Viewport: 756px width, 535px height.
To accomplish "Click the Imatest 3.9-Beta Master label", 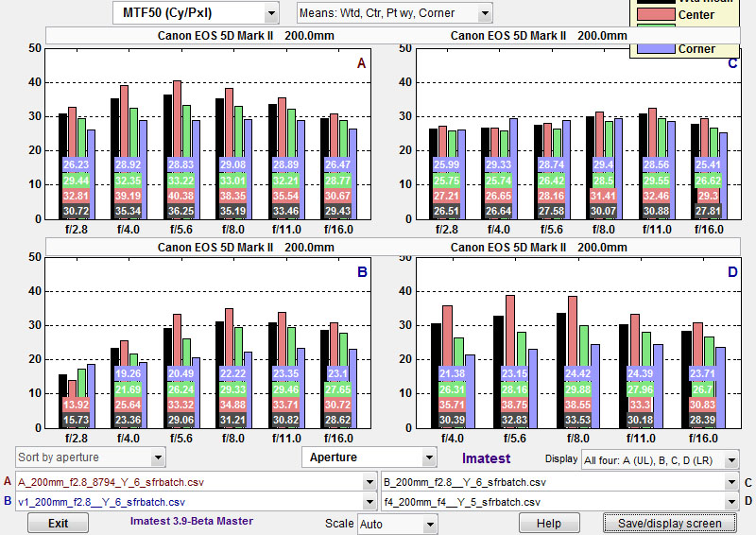I will pyautogui.click(x=192, y=521).
